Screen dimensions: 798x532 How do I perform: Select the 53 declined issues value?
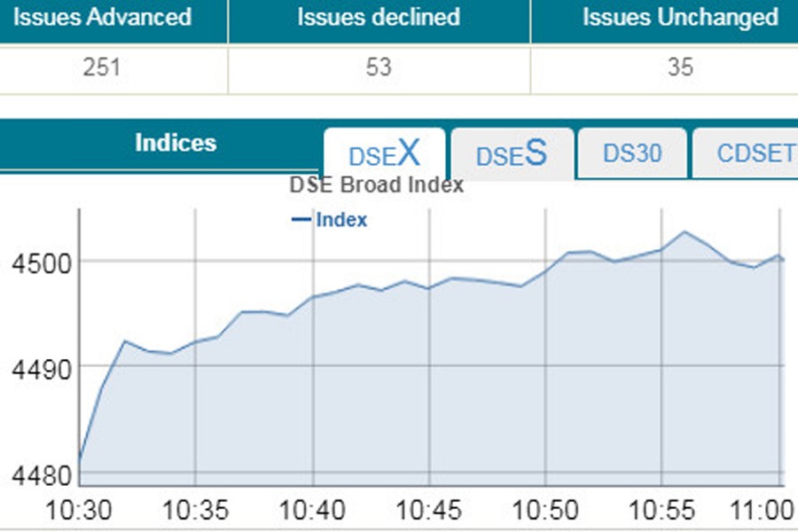click(379, 67)
